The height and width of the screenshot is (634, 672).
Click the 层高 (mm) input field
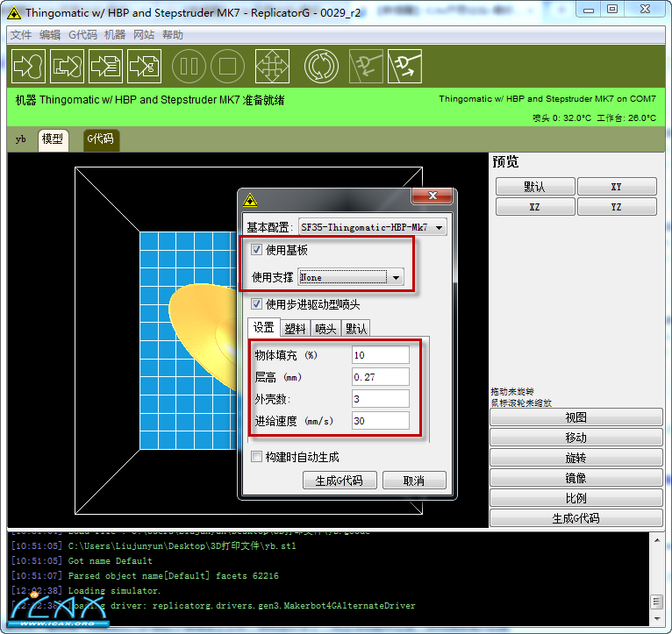point(381,377)
